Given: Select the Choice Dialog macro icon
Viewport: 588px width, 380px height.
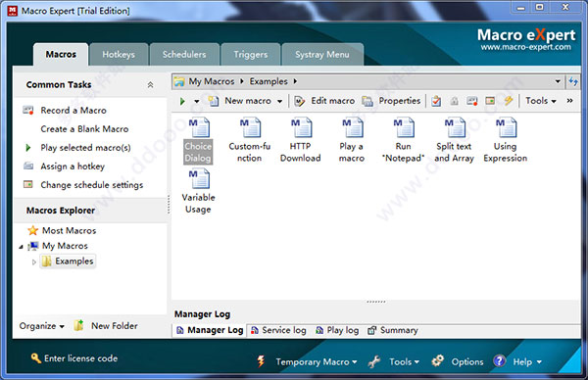Looking at the screenshot, I should 198,140.
